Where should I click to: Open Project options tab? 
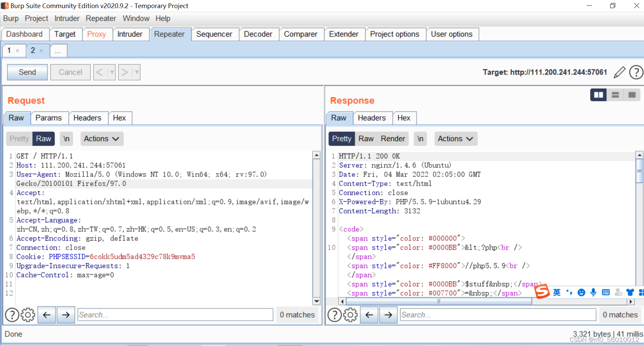tap(395, 34)
